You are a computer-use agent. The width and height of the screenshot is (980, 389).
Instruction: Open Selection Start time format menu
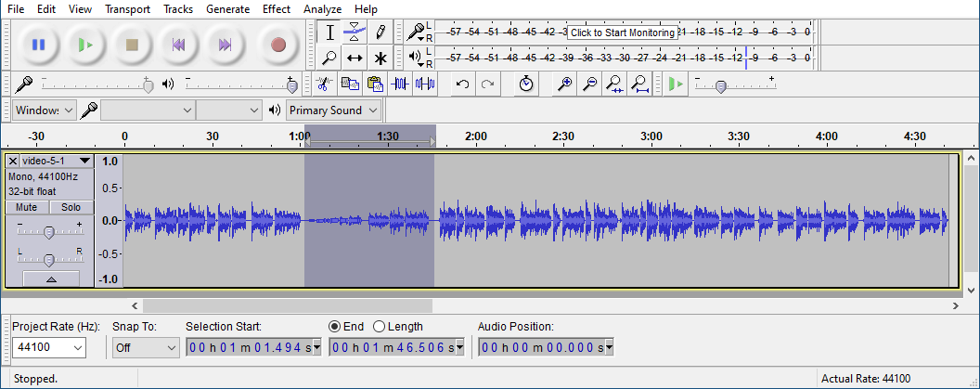(x=316, y=348)
